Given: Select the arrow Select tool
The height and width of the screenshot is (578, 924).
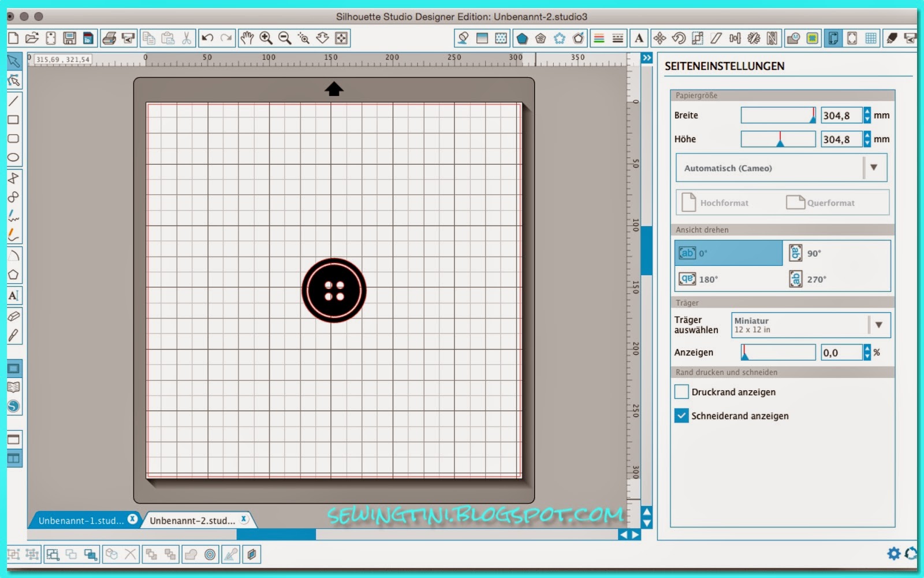Looking at the screenshot, I should tap(14, 61).
